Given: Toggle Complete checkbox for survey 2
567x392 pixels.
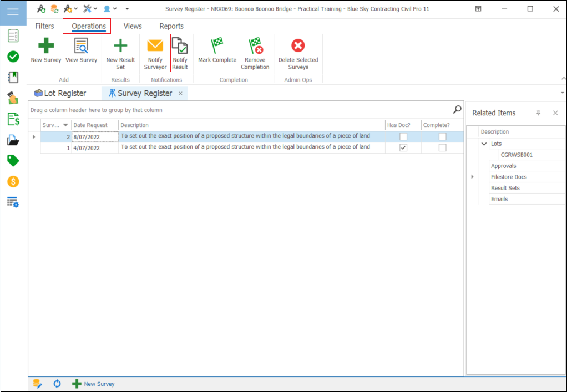Looking at the screenshot, I should [442, 136].
